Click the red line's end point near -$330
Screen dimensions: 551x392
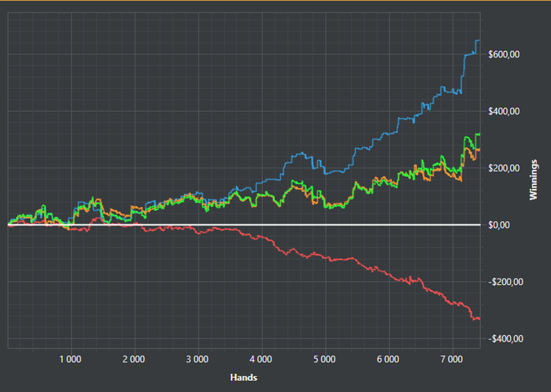click(x=479, y=319)
